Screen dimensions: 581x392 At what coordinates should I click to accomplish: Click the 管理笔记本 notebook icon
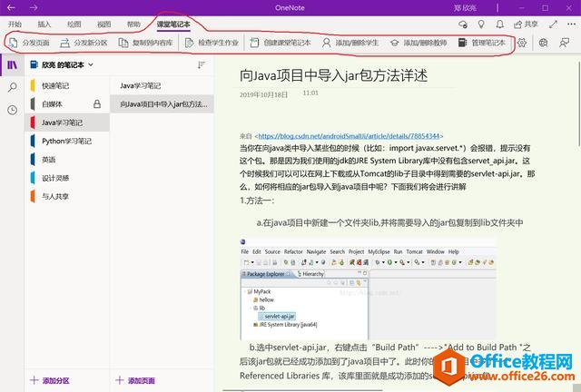point(462,43)
